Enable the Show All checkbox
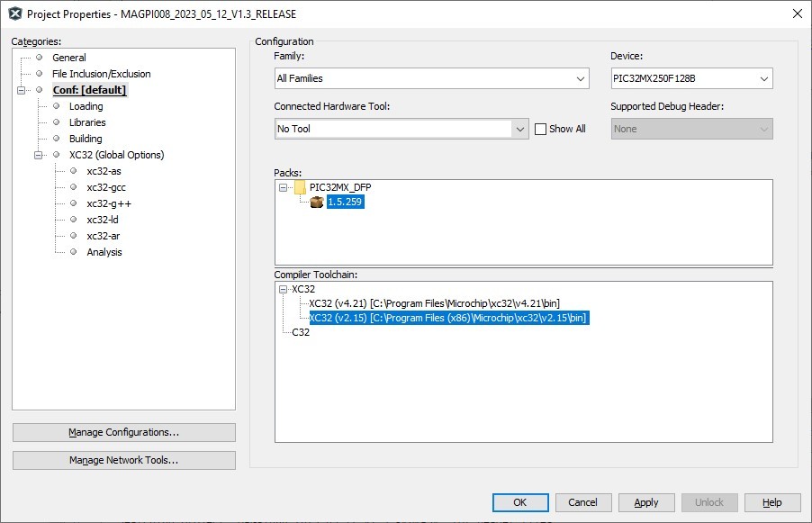This screenshot has width=812, height=523. [540, 129]
